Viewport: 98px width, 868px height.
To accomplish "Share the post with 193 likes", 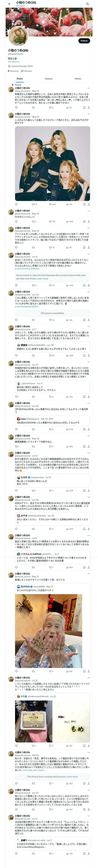I will pos(89,221).
